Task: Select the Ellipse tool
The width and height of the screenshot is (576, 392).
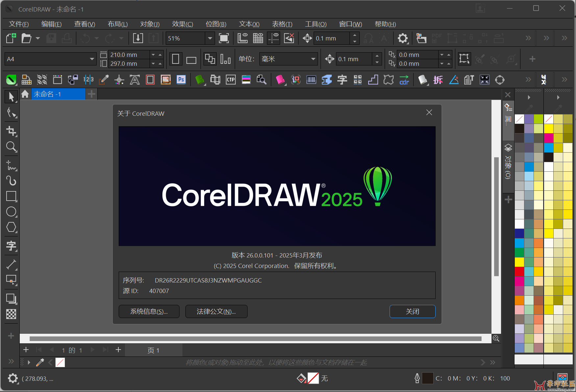Action: point(11,212)
